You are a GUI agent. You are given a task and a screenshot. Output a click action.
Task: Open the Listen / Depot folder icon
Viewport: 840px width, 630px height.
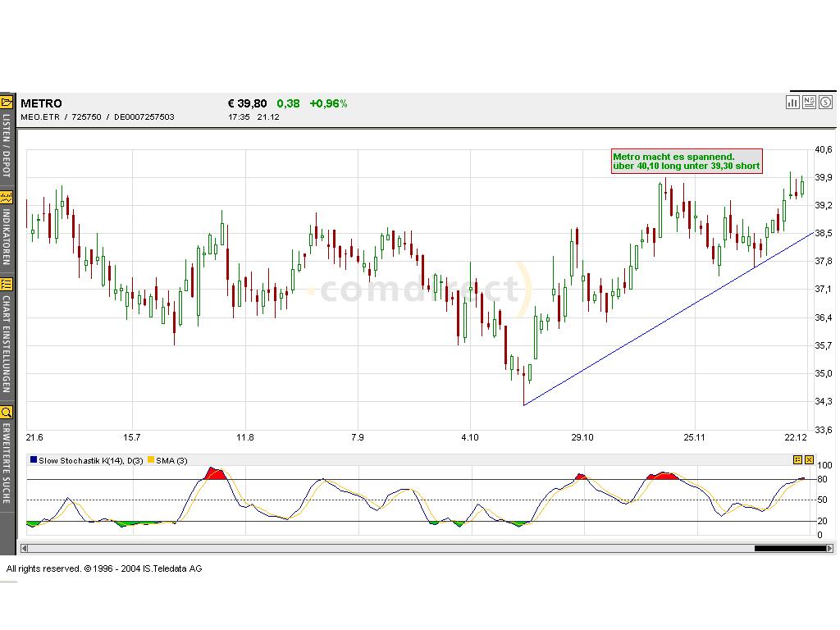tap(7, 102)
